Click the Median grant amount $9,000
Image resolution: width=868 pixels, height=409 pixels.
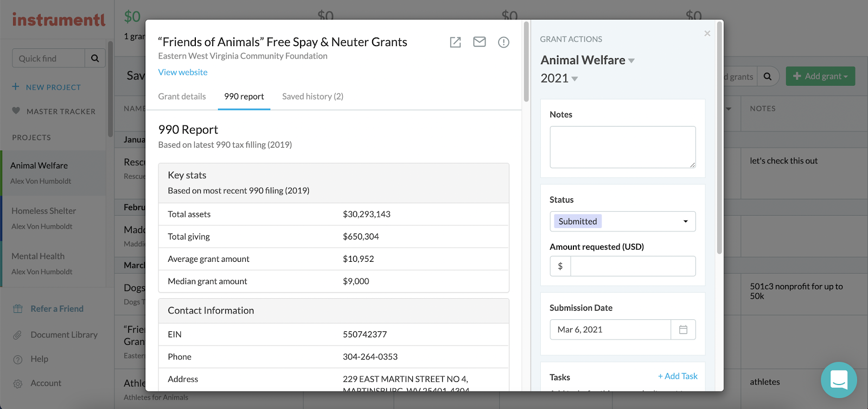(356, 281)
